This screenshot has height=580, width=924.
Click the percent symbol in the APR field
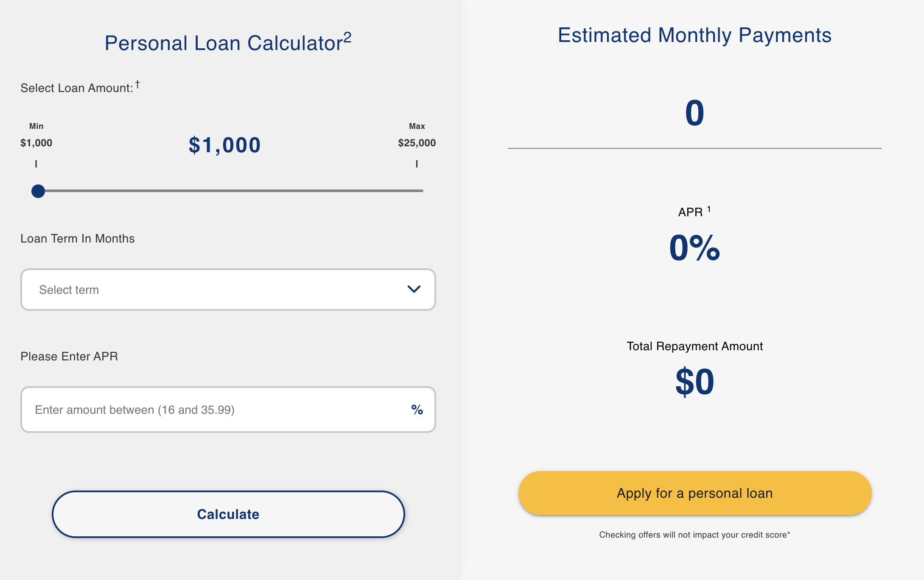(417, 410)
